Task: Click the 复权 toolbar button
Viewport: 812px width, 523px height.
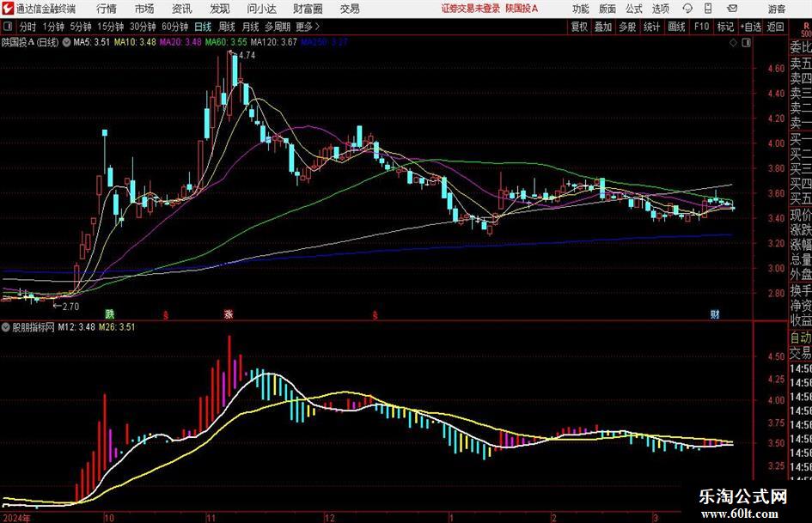Action: click(x=579, y=27)
